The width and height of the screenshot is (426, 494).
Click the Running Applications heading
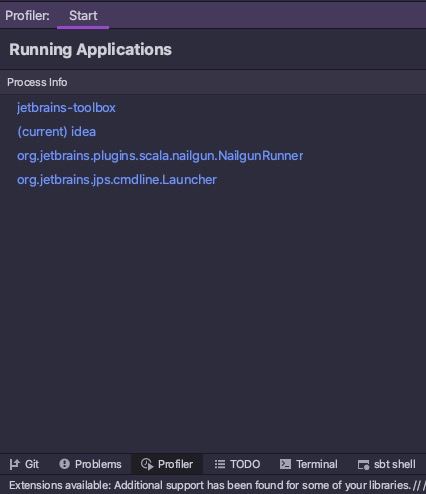coord(90,50)
